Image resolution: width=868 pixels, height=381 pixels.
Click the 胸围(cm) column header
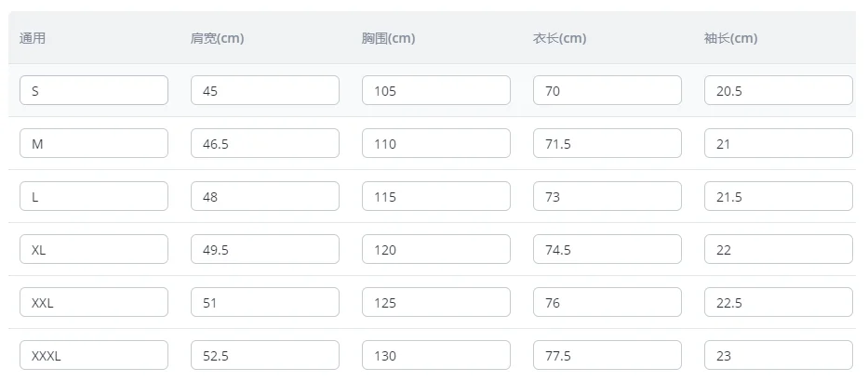click(388, 38)
